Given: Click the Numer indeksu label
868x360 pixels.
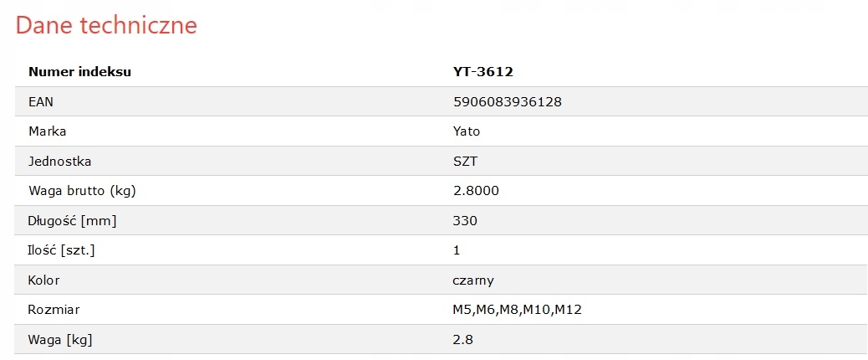Looking at the screenshot, I should coord(79,72).
